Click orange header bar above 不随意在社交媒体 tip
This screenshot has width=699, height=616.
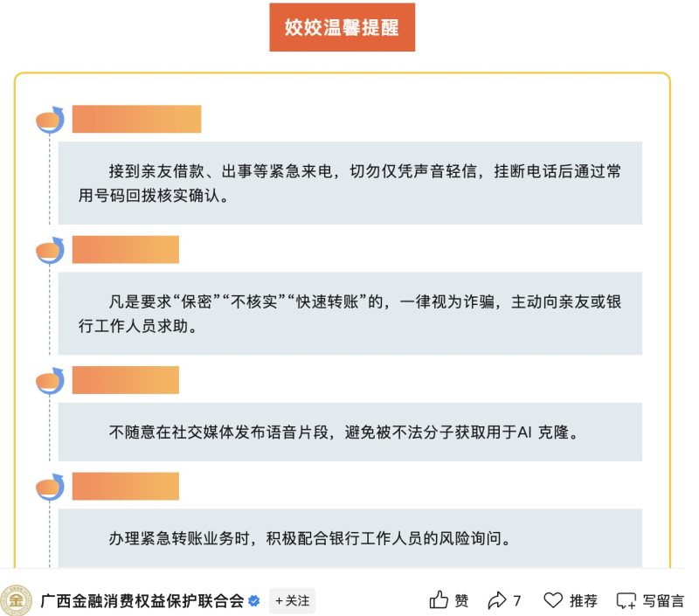click(125, 380)
